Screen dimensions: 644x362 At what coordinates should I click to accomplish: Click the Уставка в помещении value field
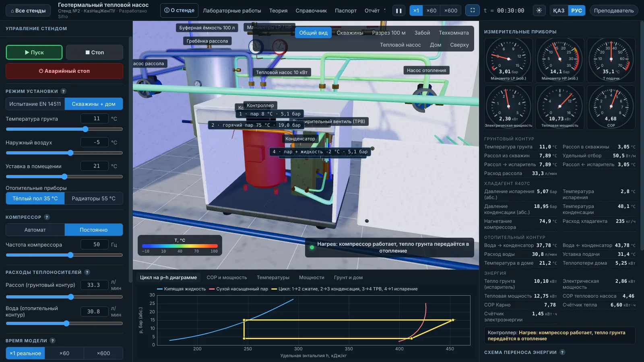tap(95, 166)
